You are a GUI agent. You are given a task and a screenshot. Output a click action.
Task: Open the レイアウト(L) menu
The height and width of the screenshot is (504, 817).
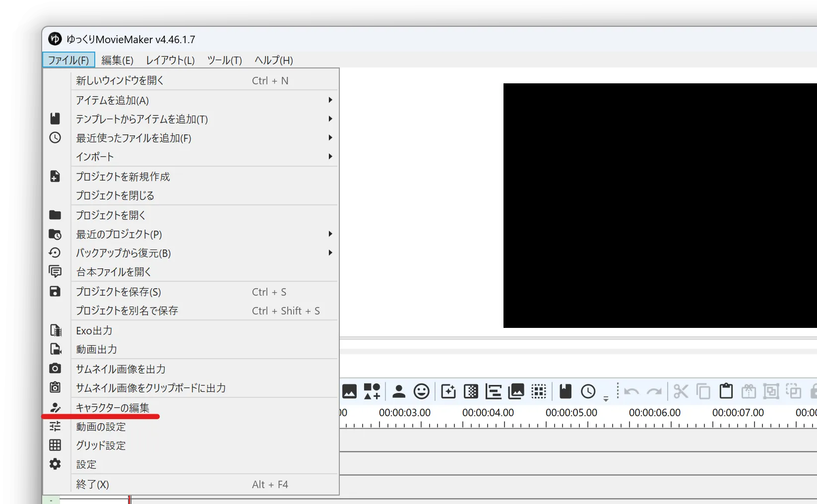(170, 60)
